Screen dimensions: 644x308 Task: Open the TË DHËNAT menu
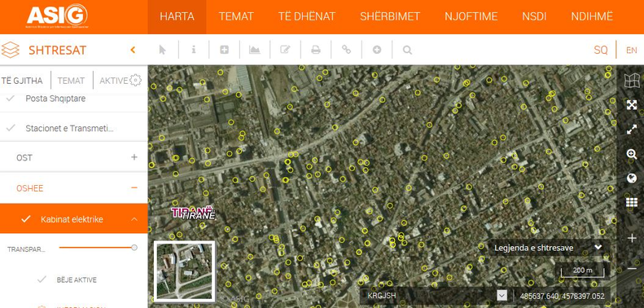[307, 17]
